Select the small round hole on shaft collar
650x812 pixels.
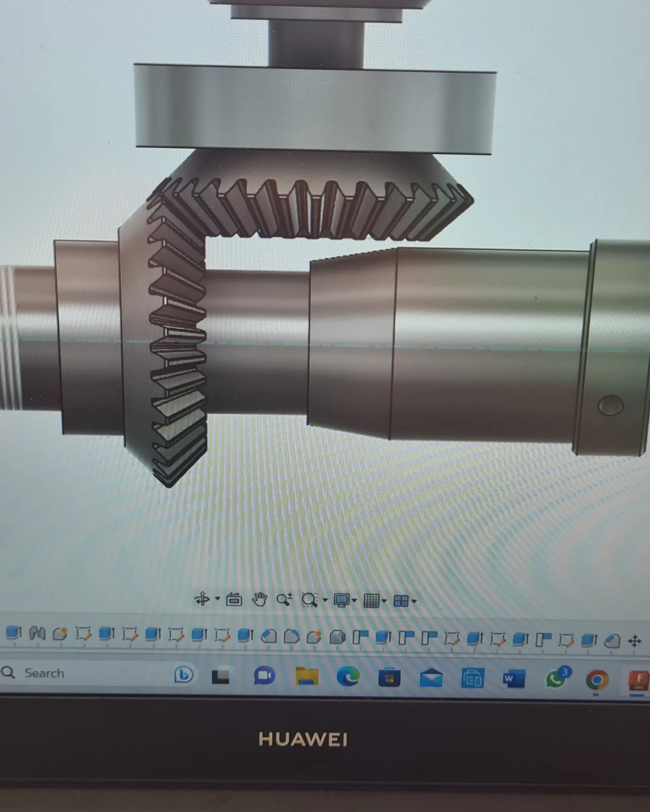tap(610, 405)
